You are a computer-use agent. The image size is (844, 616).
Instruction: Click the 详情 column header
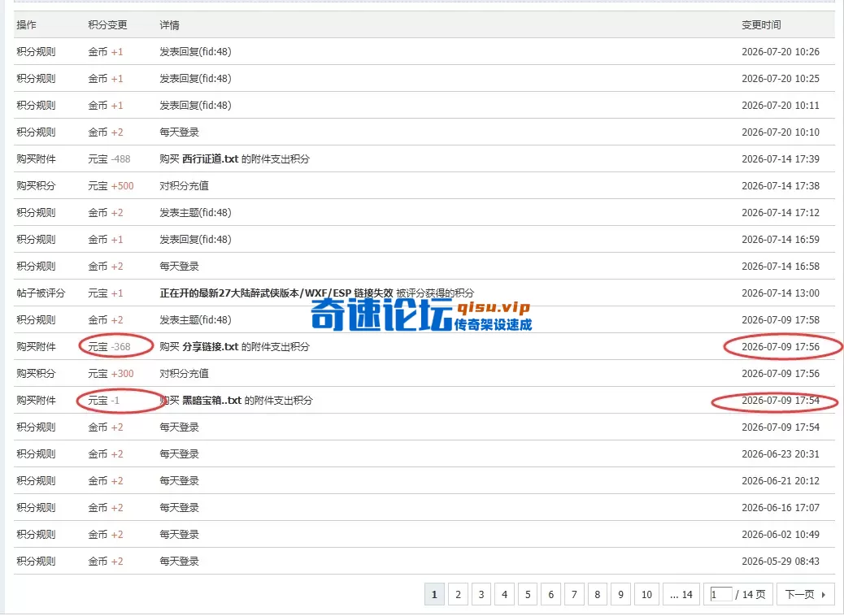click(170, 24)
